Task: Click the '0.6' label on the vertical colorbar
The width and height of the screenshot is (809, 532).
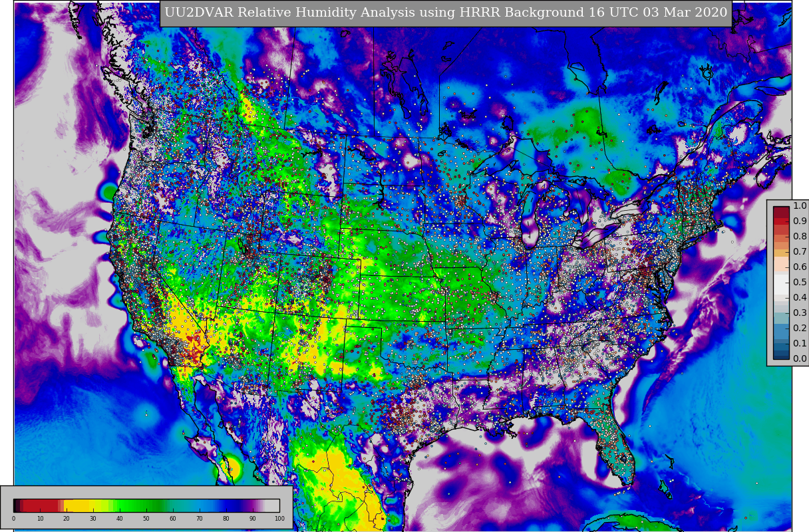Action: tap(800, 267)
